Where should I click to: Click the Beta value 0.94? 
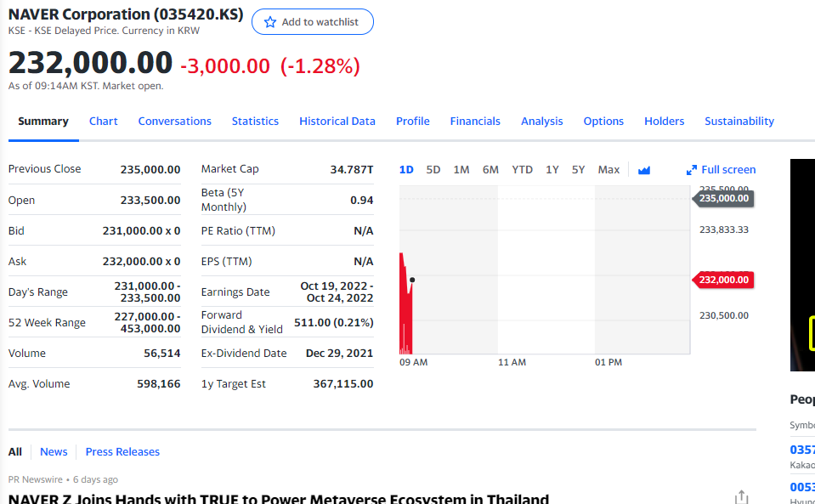coord(362,200)
